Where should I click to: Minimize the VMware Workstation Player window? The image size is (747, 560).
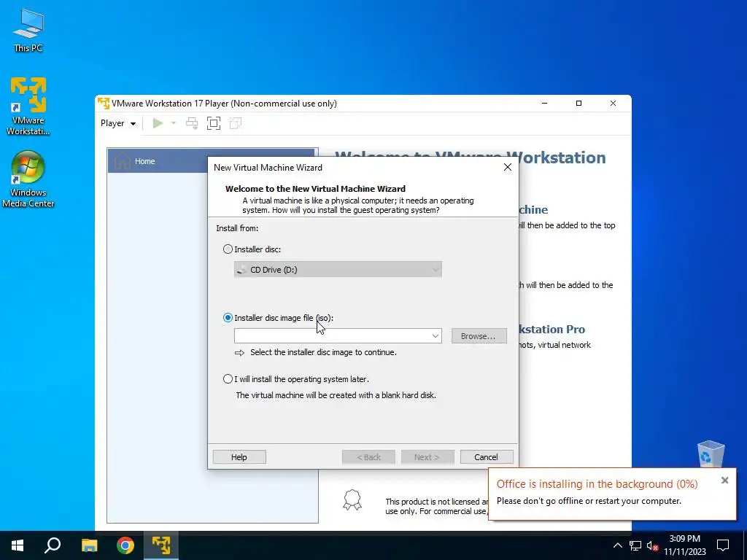coord(544,104)
